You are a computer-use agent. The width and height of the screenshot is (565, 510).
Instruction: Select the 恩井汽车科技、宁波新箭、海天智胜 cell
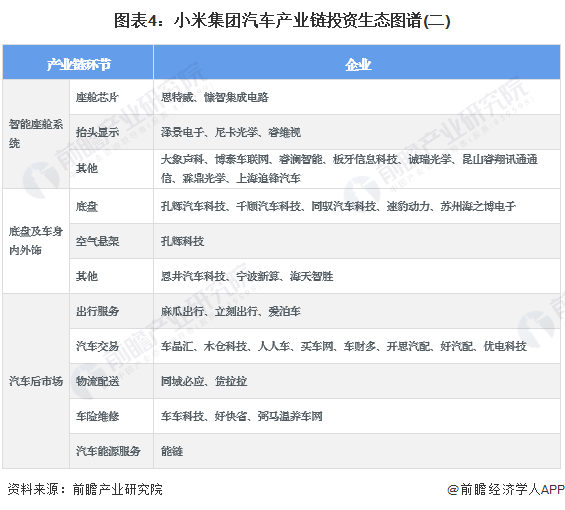click(x=357, y=276)
